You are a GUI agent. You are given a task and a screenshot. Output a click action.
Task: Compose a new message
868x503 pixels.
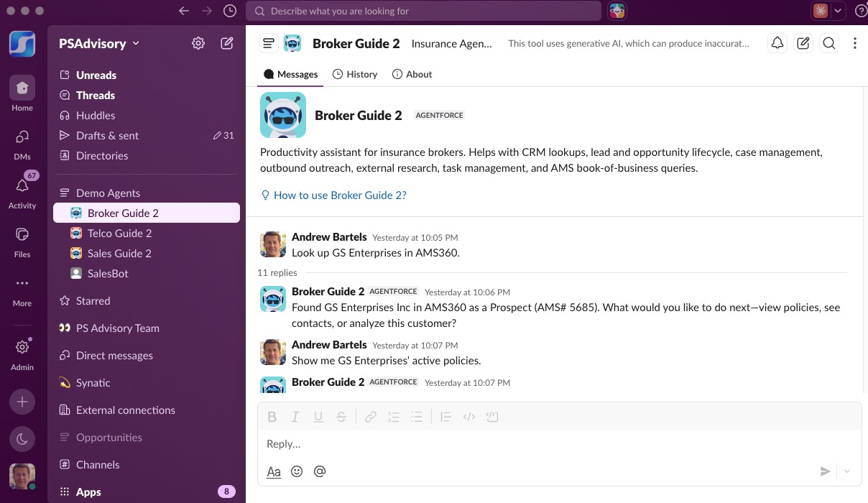(227, 43)
